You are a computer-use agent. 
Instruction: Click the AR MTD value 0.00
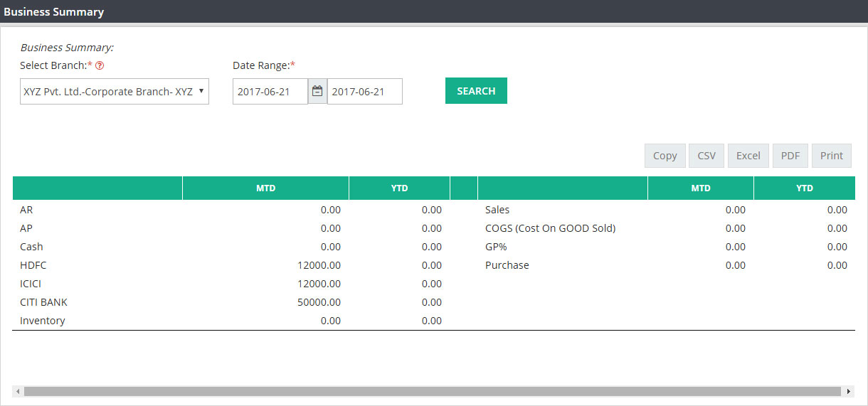click(x=331, y=210)
